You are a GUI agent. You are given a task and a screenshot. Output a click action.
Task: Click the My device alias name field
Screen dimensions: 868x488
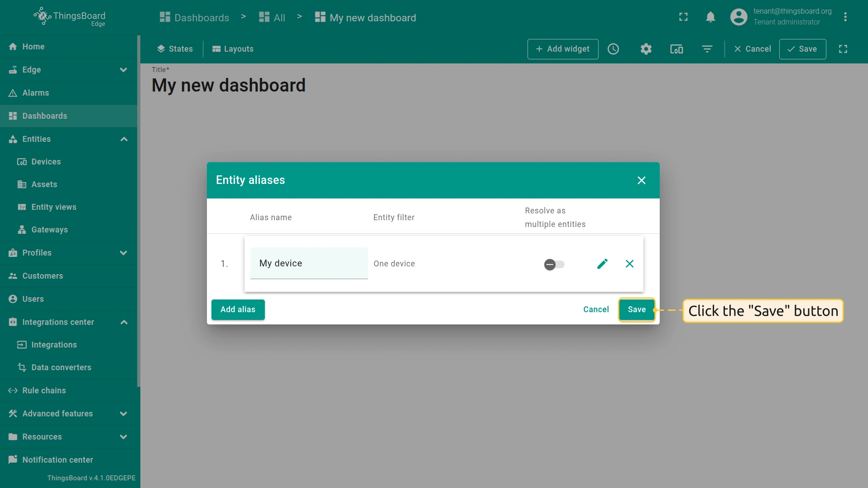click(x=309, y=263)
